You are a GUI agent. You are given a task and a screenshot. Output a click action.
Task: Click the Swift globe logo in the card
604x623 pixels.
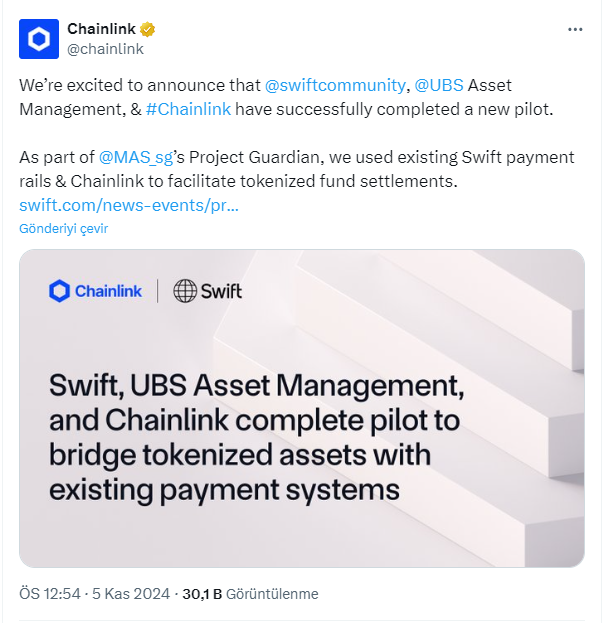(185, 291)
